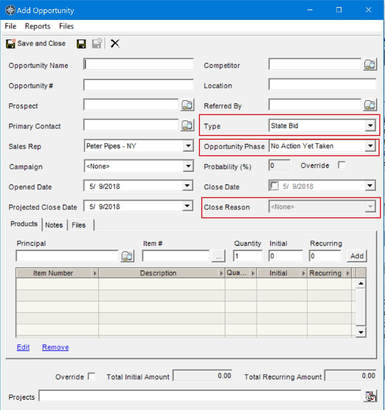Image resolution: width=385 pixels, height=410 pixels.
Task: Switch to the Notes tab
Action: [x=54, y=225]
